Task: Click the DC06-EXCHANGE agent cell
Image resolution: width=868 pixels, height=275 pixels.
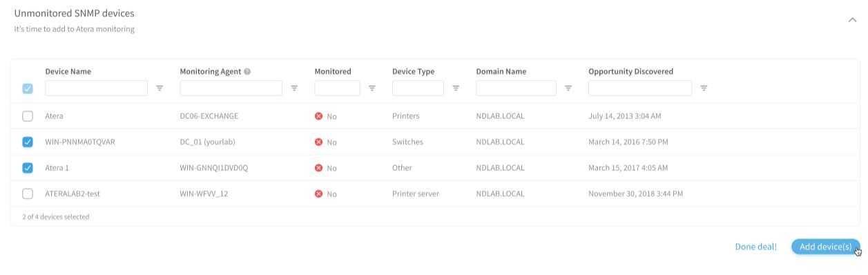Action: [x=209, y=116]
